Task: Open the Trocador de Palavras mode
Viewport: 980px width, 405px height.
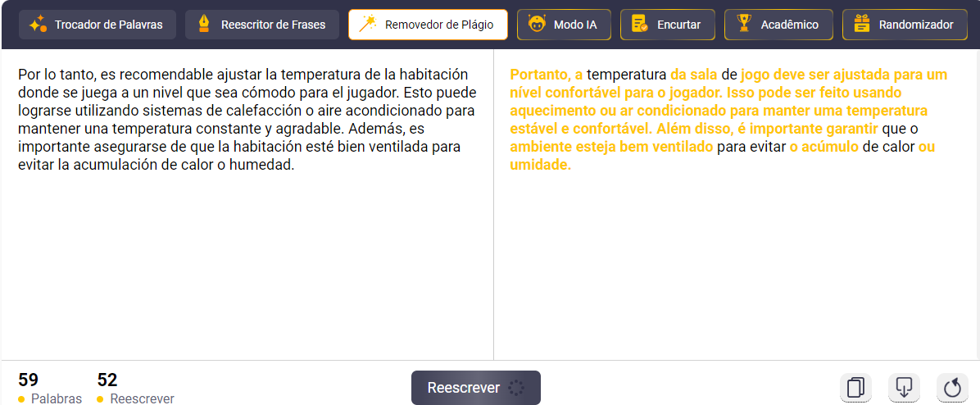Action: 96,25
